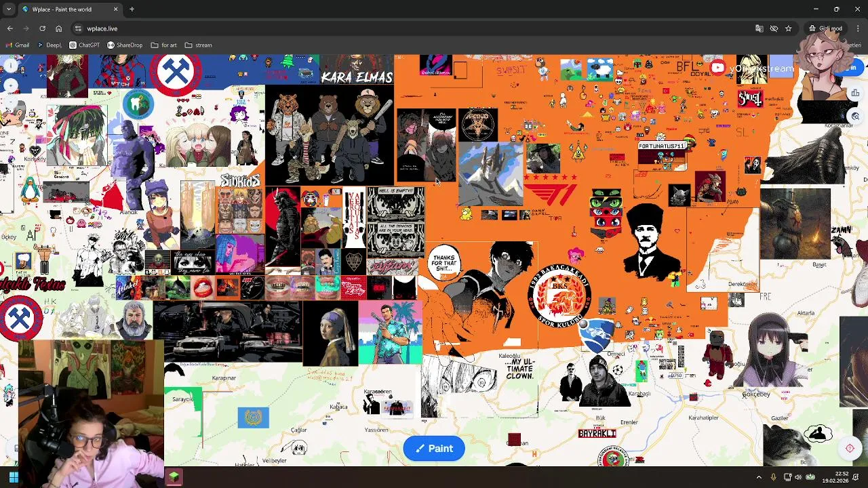Open the leaderboard icon button
The width and height of the screenshot is (868, 488).
(856, 94)
